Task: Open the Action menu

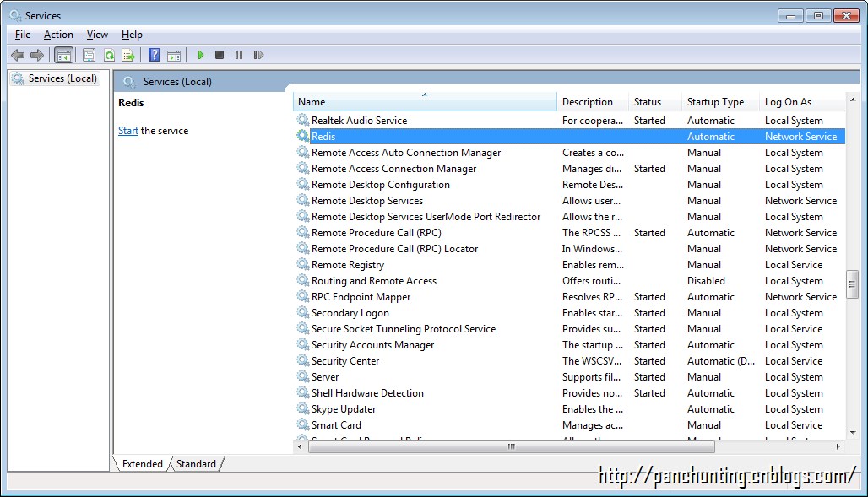Action: 58,35
